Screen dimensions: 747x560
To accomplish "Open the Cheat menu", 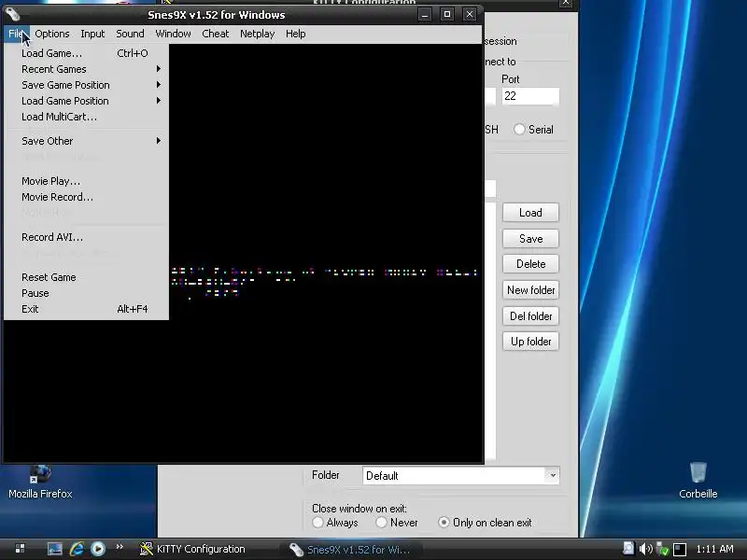I will click(216, 34).
